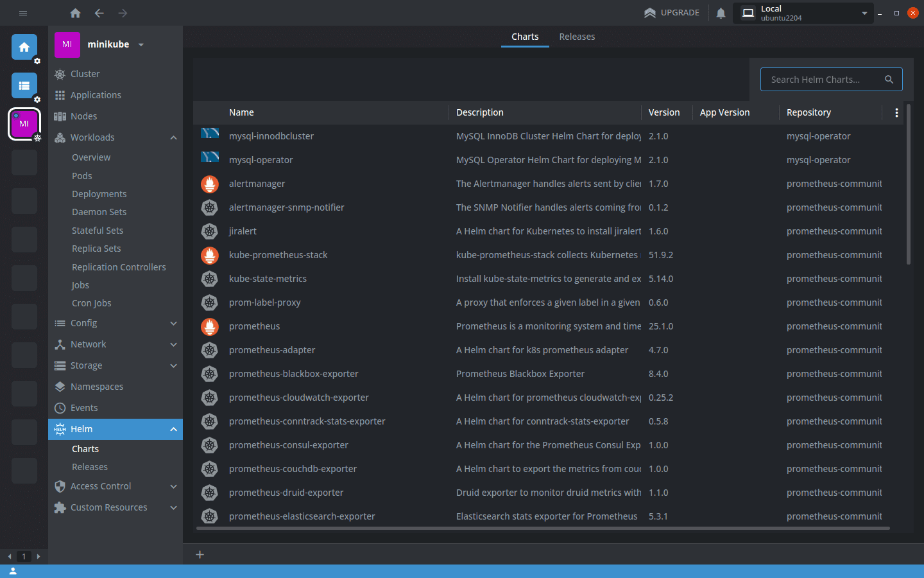Sort by the Name column header
This screenshot has height=578, width=924.
coord(241,112)
